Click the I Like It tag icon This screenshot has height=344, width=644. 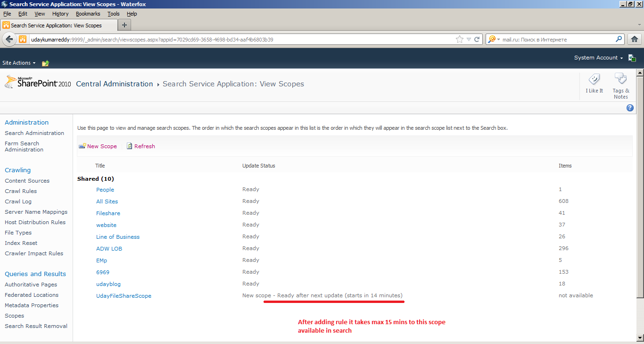coord(594,79)
